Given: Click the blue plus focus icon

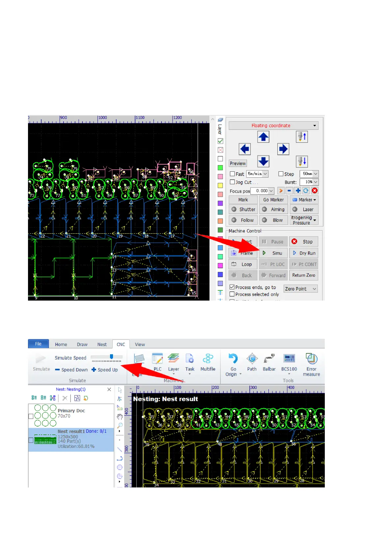Looking at the screenshot, I should tap(298, 191).
